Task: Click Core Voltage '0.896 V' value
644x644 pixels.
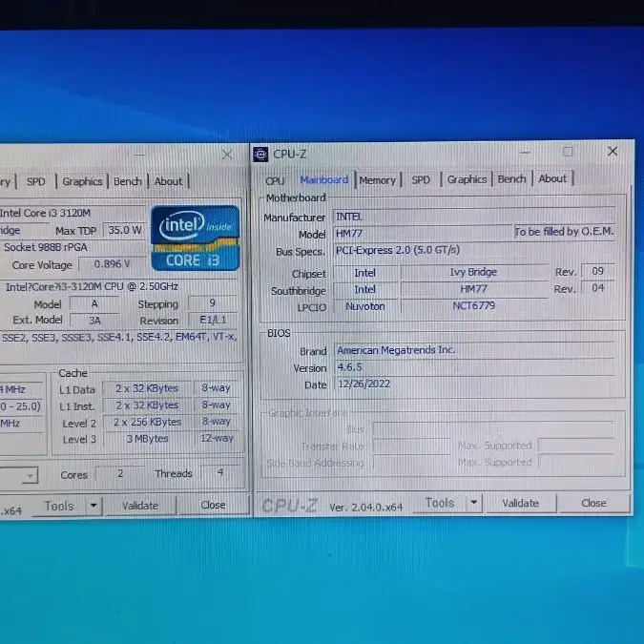Action: (112, 264)
